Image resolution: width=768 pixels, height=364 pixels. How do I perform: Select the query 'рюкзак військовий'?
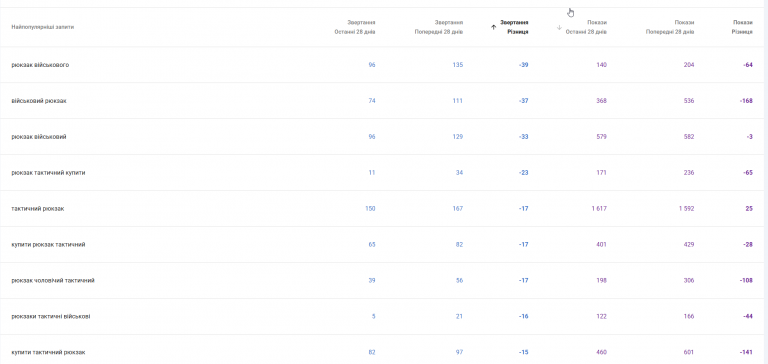39,137
